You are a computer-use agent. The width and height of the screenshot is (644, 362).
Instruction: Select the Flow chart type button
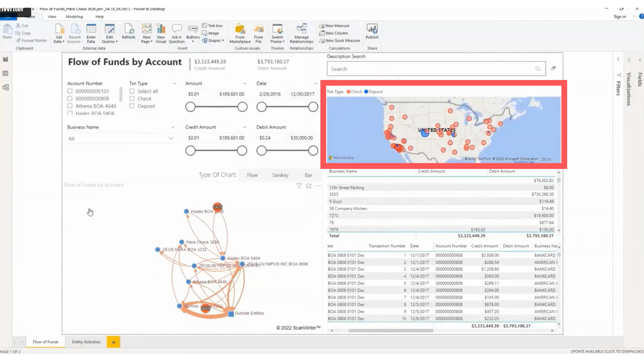pos(252,175)
